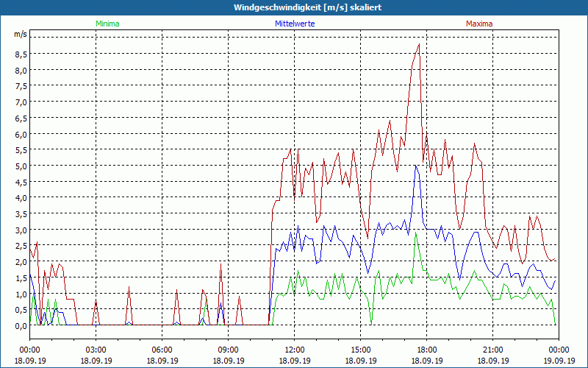
Task: Click the 18:00 time axis label
Action: click(x=427, y=350)
